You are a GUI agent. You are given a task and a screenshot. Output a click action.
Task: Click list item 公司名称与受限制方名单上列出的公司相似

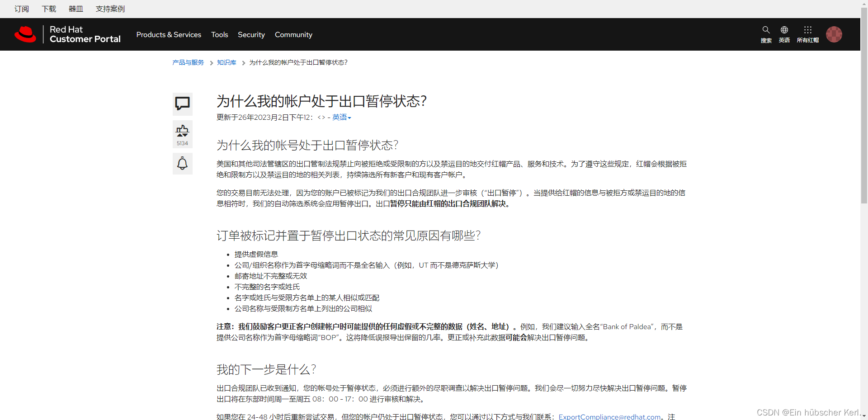[x=303, y=308]
